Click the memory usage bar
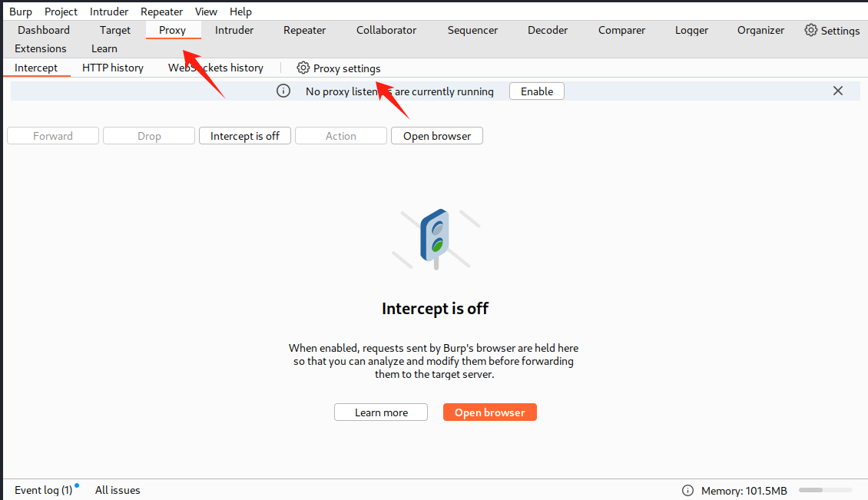868x500 pixels. [826, 490]
